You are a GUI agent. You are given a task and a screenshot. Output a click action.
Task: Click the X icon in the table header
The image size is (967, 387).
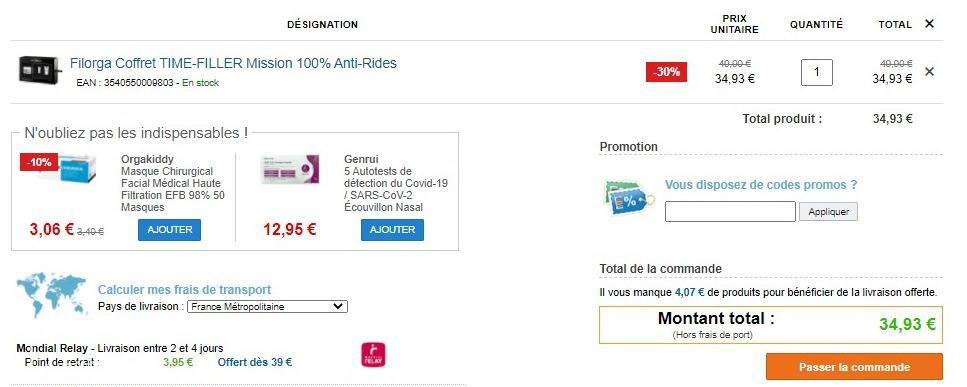929,24
